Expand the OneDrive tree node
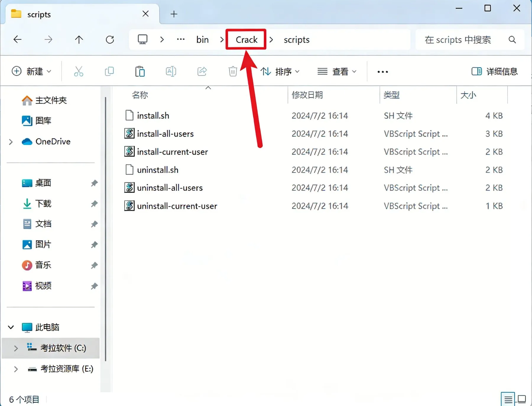This screenshot has width=532, height=406. (x=11, y=142)
